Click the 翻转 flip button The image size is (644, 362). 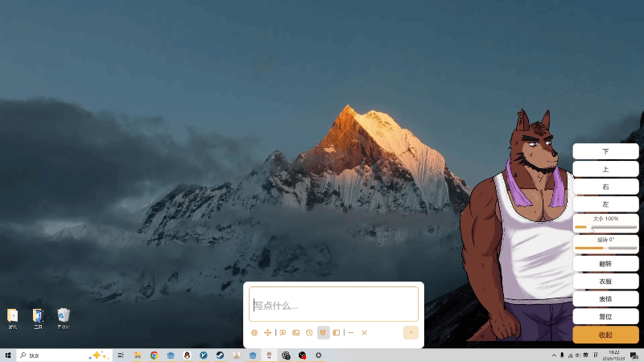point(605,264)
